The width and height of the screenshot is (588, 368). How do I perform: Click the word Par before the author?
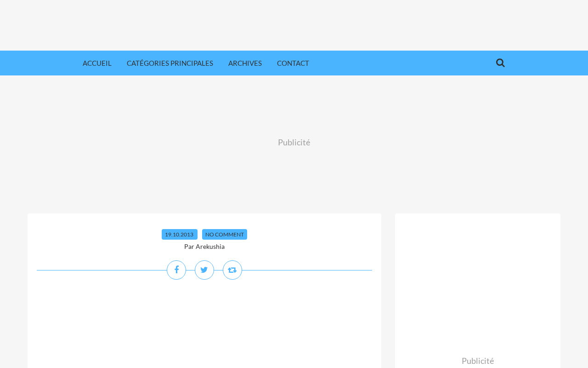click(x=189, y=247)
